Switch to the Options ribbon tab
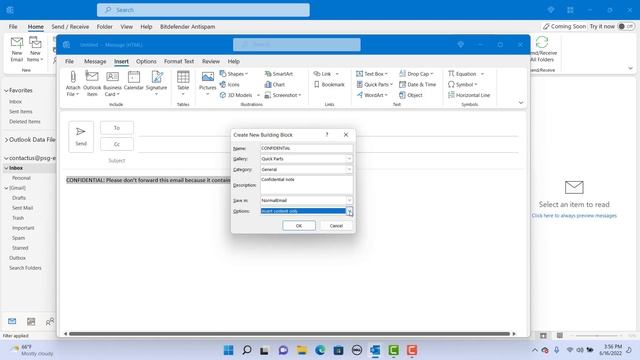 [x=146, y=61]
